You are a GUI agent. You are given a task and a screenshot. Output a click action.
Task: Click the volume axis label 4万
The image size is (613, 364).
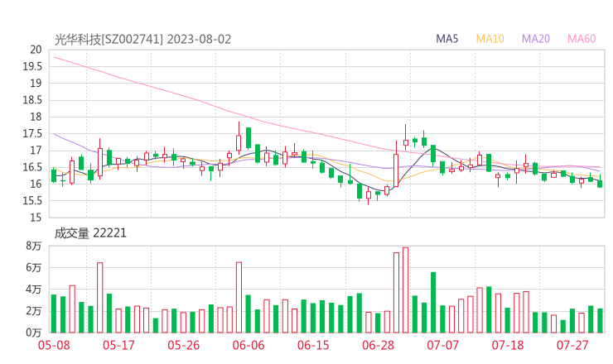coord(34,290)
